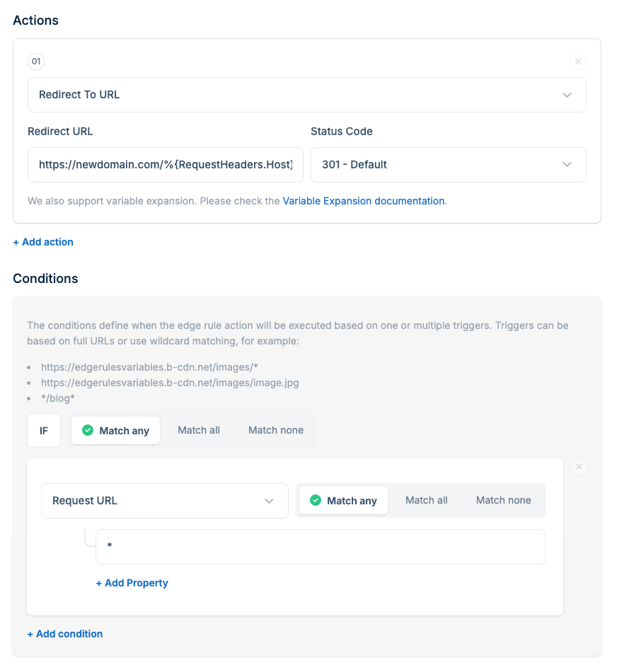Click the wildcard asterisk trigger input field
Image resolution: width=617 pixels, height=672 pixels.
coord(320,546)
